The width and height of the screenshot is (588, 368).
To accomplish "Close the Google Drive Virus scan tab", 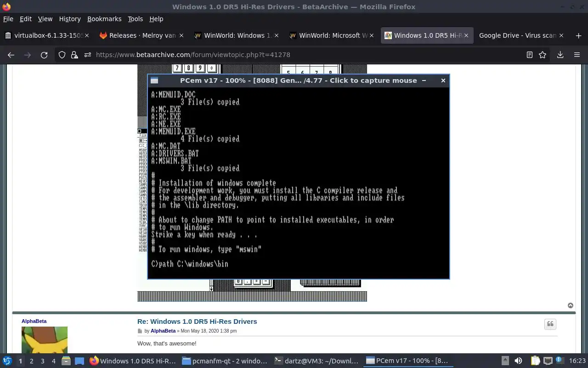I will coord(561,35).
